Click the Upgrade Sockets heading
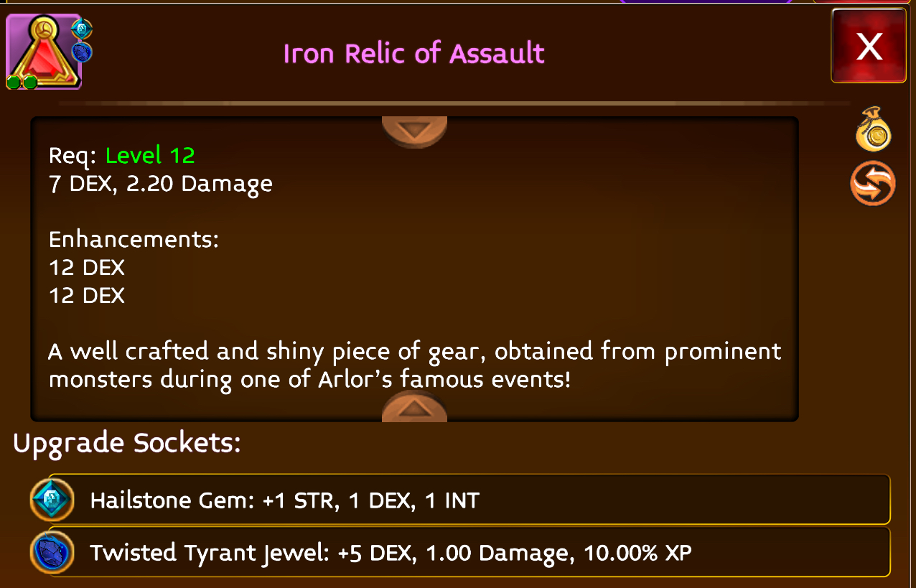 [x=126, y=444]
